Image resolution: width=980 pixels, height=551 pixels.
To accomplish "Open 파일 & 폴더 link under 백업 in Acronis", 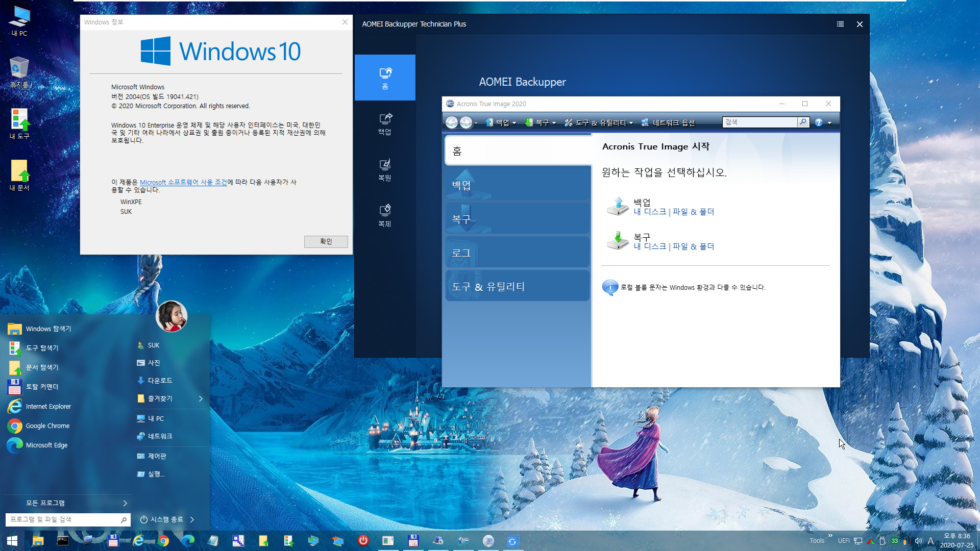I will pos(693,212).
